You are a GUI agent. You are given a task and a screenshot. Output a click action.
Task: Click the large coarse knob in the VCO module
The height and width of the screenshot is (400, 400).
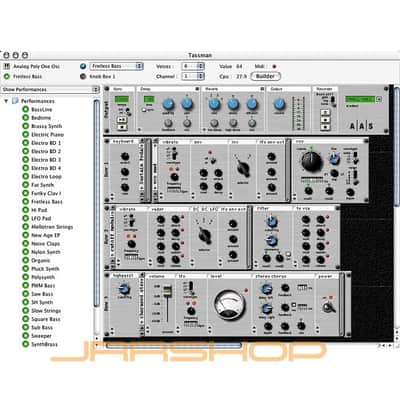click(x=312, y=161)
